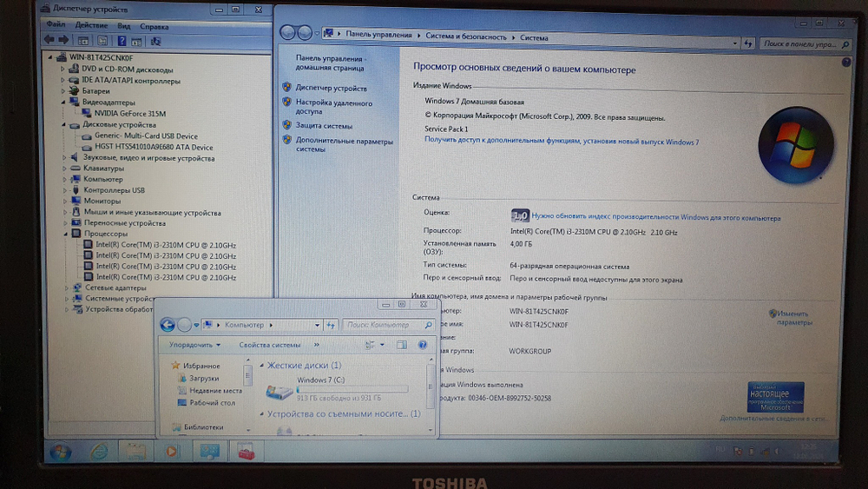Click the preview pane toggle icon in explorer
Screen dimensions: 868x489
coord(402,345)
